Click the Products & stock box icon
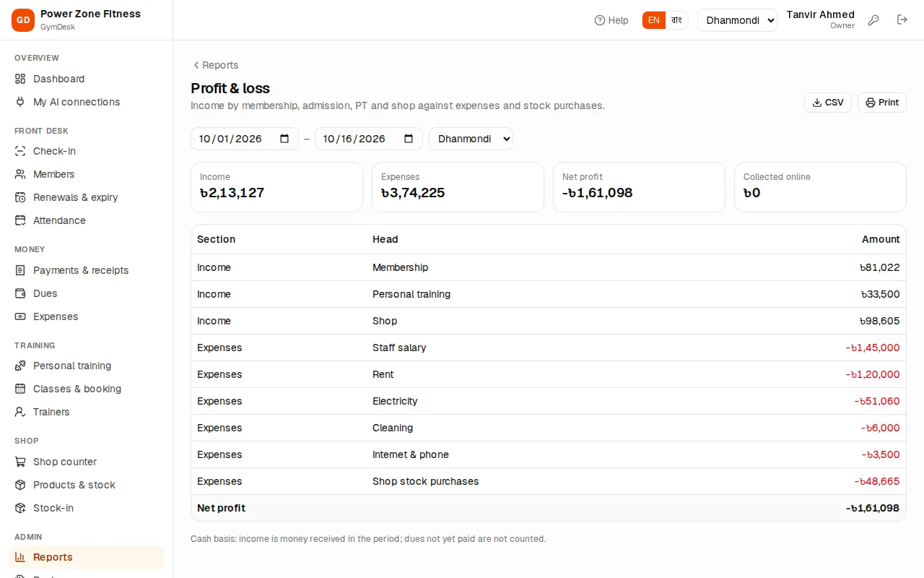924x578 pixels. (x=20, y=485)
